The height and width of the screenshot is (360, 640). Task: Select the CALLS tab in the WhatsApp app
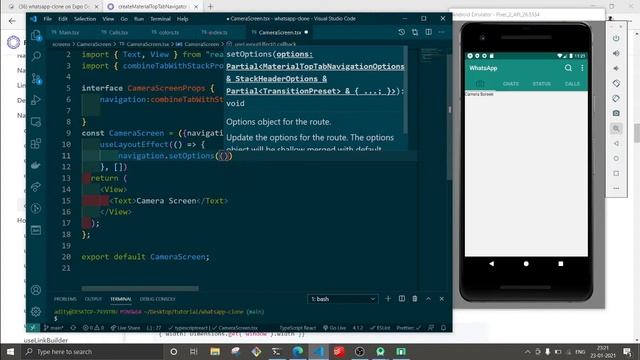click(572, 84)
